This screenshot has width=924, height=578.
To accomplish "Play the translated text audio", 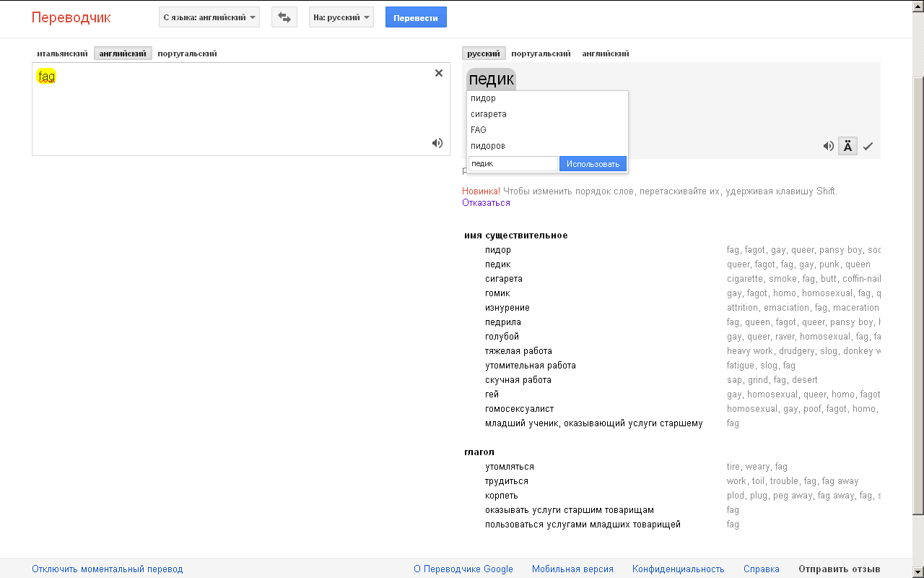I will pos(829,146).
